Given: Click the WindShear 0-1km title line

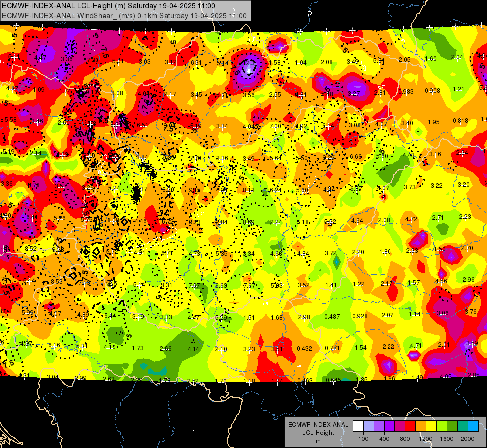Looking at the screenshot, I should 124,16.
